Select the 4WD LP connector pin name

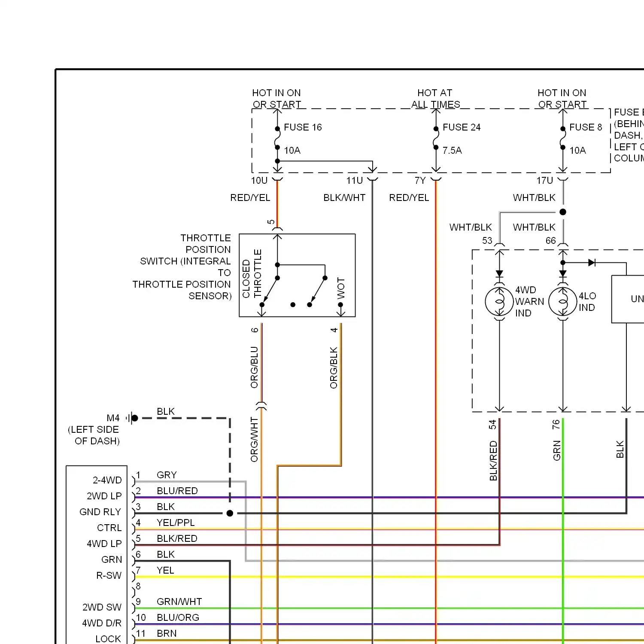pos(104,544)
